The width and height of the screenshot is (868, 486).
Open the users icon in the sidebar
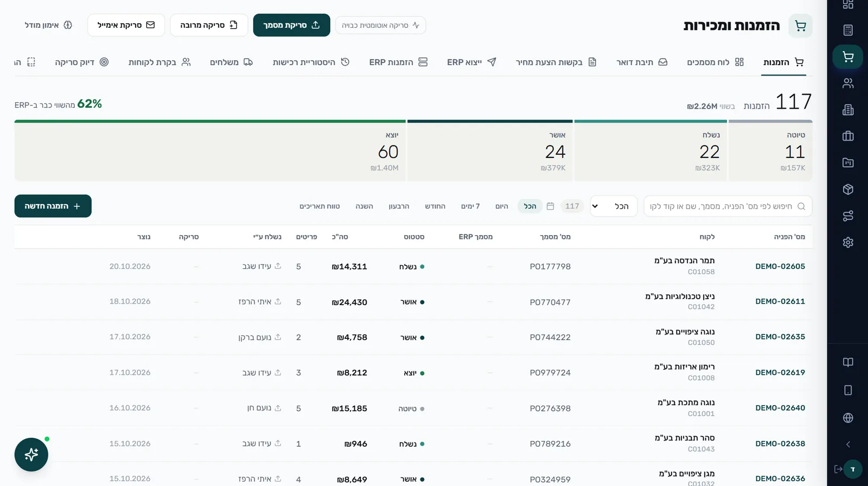click(848, 83)
